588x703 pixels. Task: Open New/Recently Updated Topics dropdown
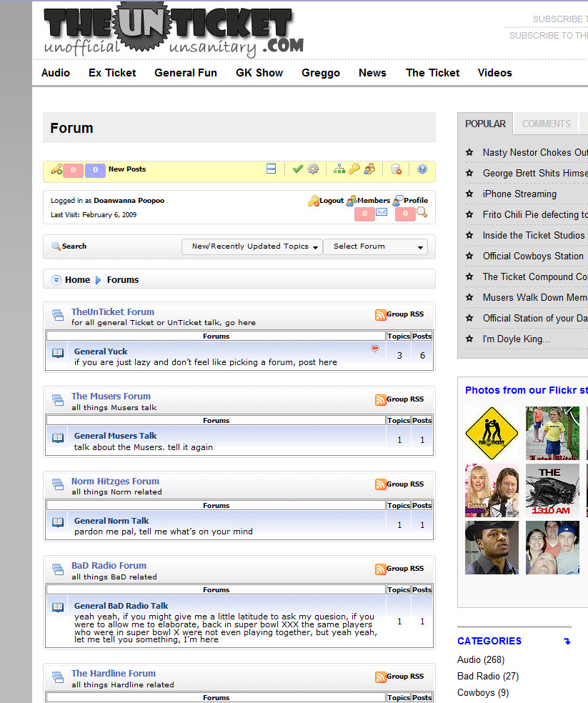(252, 246)
